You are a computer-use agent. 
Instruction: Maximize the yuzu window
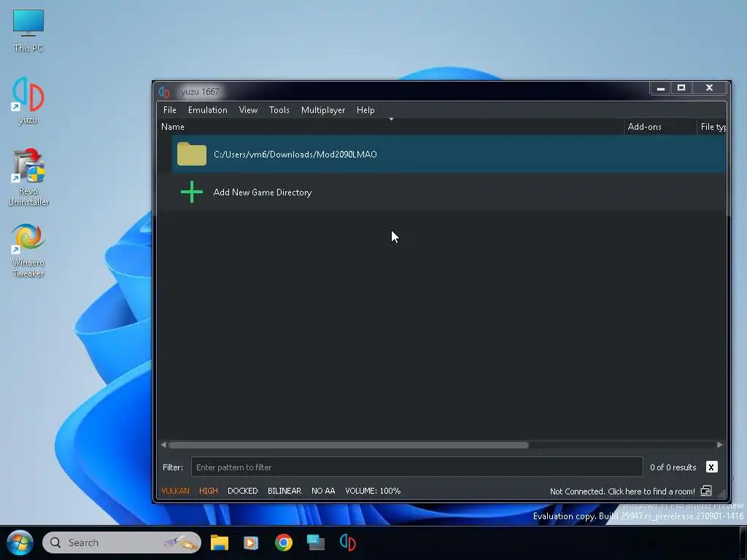tap(681, 88)
